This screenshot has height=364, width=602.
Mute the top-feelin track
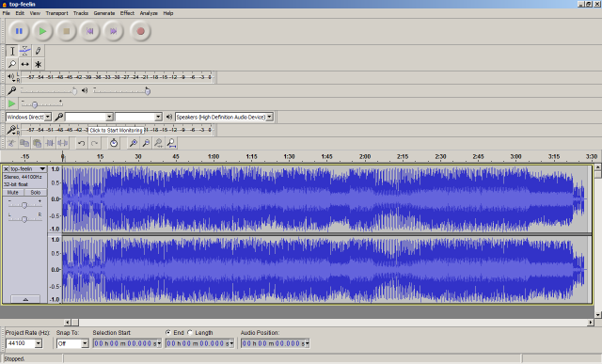coord(13,193)
